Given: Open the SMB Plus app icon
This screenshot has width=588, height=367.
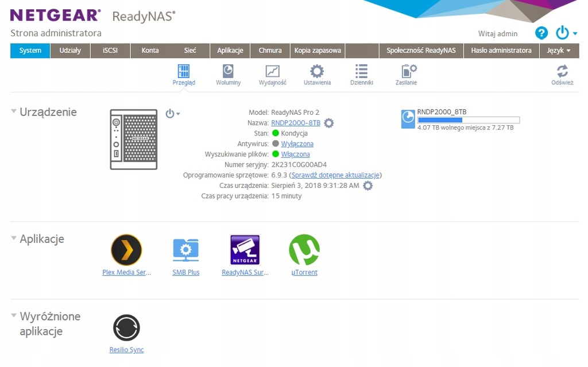Looking at the screenshot, I should (185, 250).
